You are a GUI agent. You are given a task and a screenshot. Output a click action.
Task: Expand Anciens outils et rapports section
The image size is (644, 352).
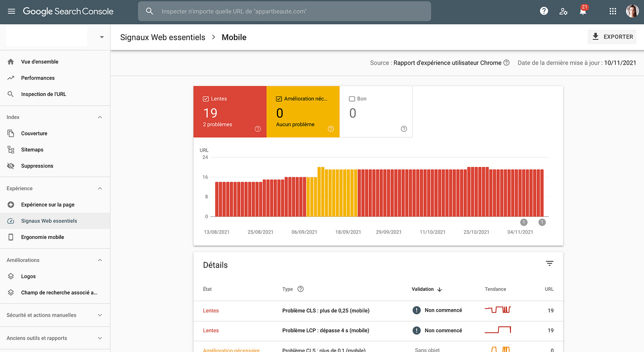click(100, 338)
